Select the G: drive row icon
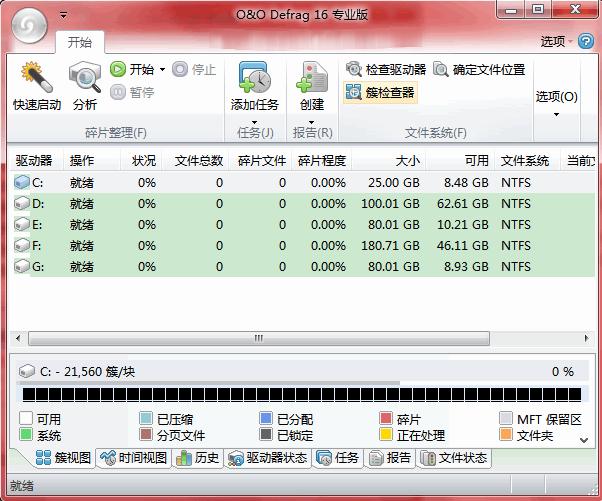This screenshot has height=501, width=602. coord(22,266)
